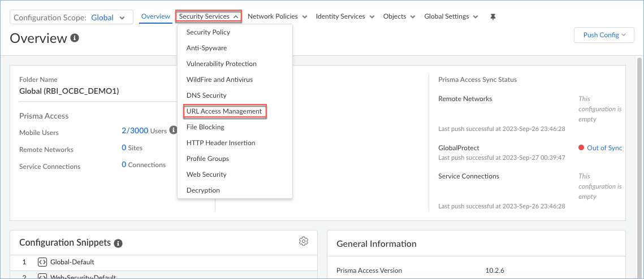This screenshot has width=644, height=279.
Task: Select DNS Security in the dropdown
Action: 206,95
